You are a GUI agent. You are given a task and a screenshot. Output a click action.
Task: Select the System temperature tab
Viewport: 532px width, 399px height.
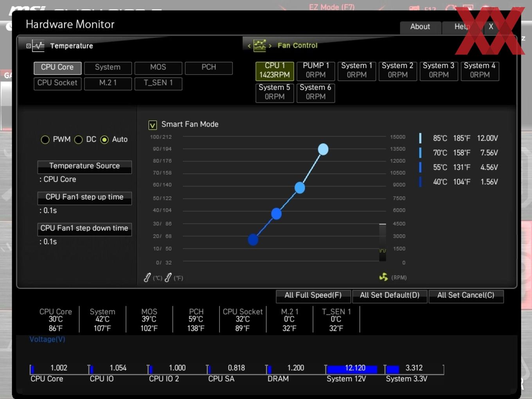(x=108, y=68)
